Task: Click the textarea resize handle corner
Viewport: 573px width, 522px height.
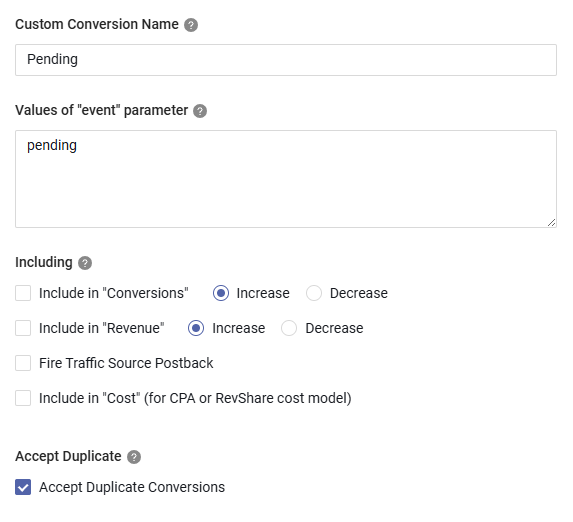Action: 551,223
